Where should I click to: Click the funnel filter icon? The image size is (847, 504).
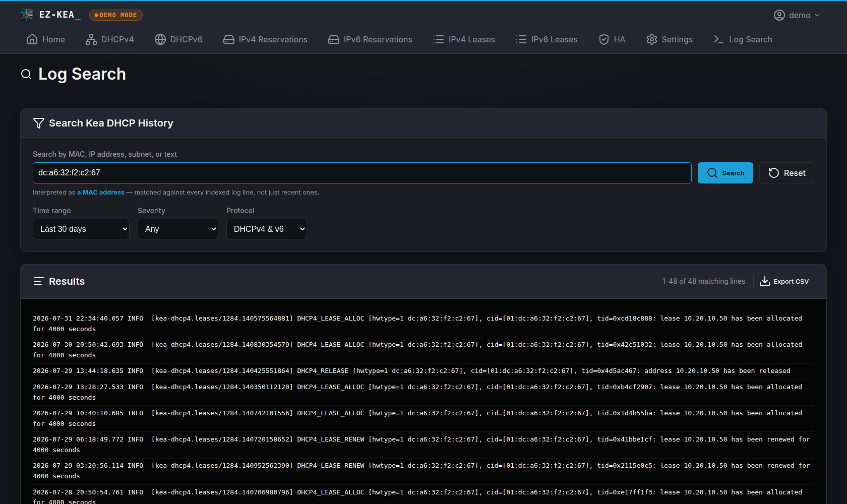pyautogui.click(x=39, y=123)
